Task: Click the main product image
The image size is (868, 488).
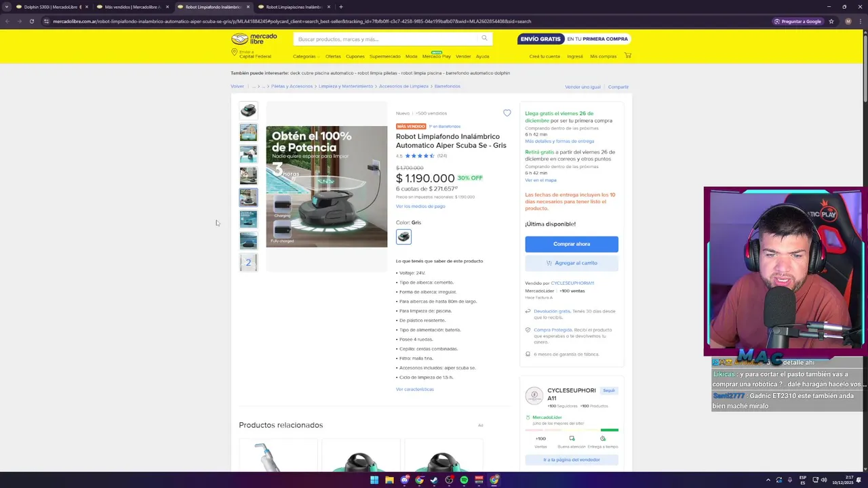Action: click(x=326, y=186)
